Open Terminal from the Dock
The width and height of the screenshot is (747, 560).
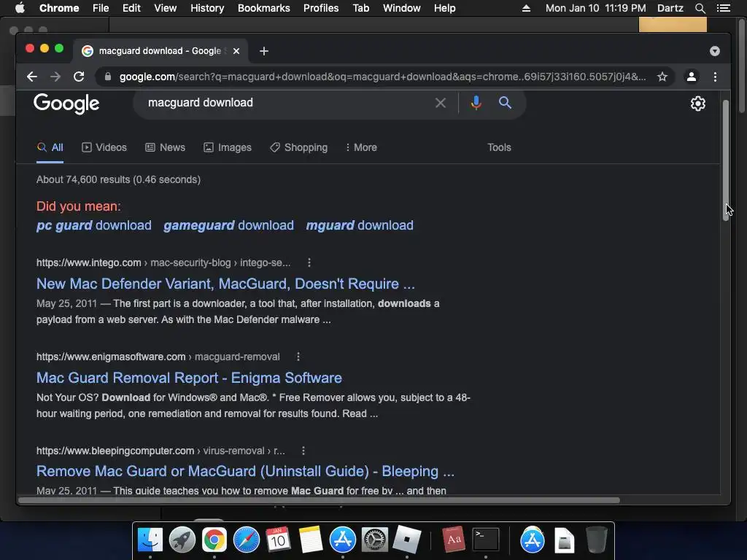[485, 540]
